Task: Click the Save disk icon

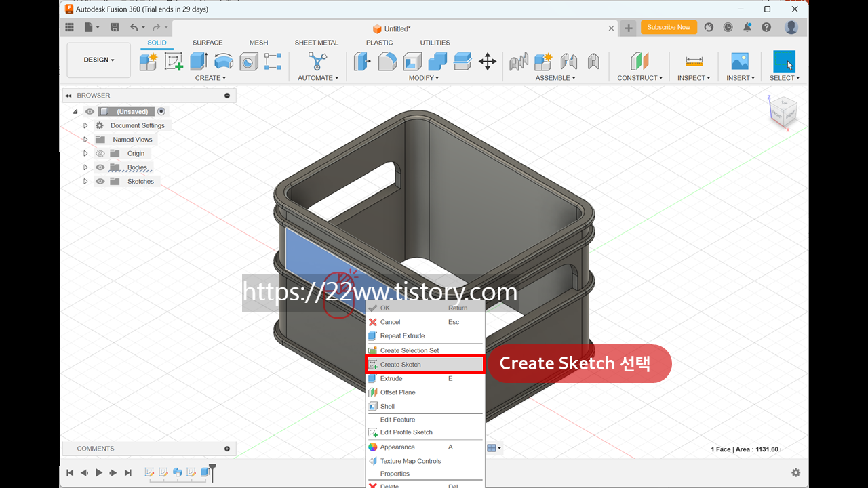Action: click(115, 27)
